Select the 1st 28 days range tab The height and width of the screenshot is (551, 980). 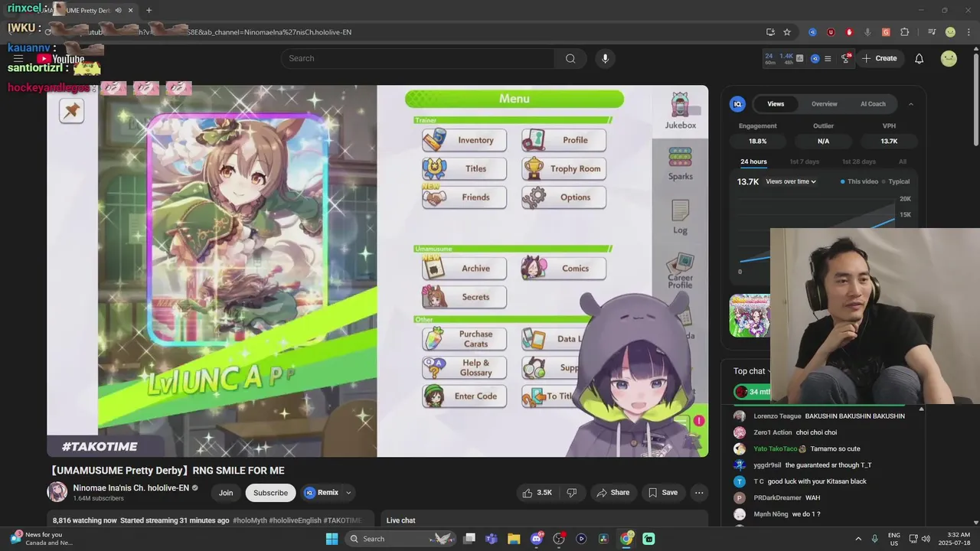coord(858,161)
